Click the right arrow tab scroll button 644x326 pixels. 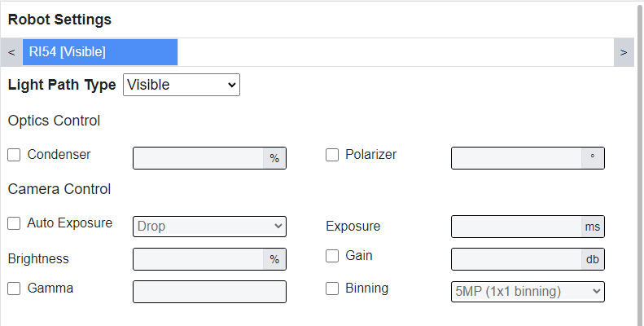pyautogui.click(x=624, y=52)
